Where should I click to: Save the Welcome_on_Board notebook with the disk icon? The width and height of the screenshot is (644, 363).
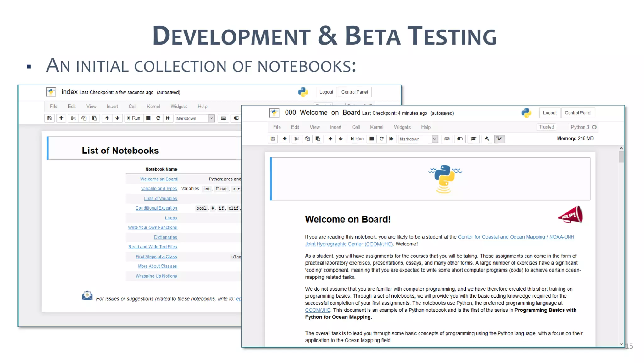pos(273,139)
